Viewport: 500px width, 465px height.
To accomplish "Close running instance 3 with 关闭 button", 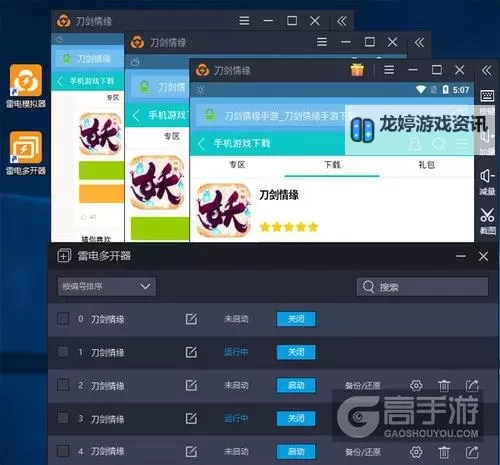I will click(x=296, y=418).
